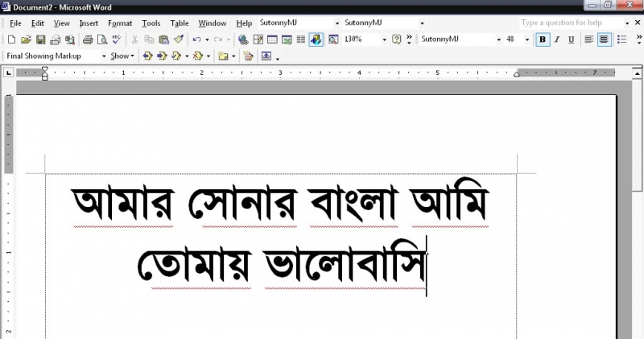Expand the 130% zoom dropdown
This screenshot has height=339, width=644.
click(x=384, y=39)
